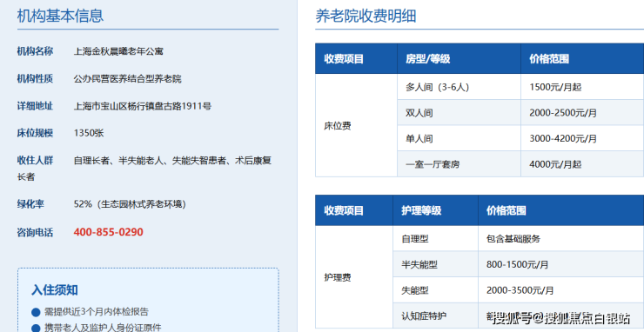
Task: Select the 多人间（3-6人）cell
Action: point(459,87)
